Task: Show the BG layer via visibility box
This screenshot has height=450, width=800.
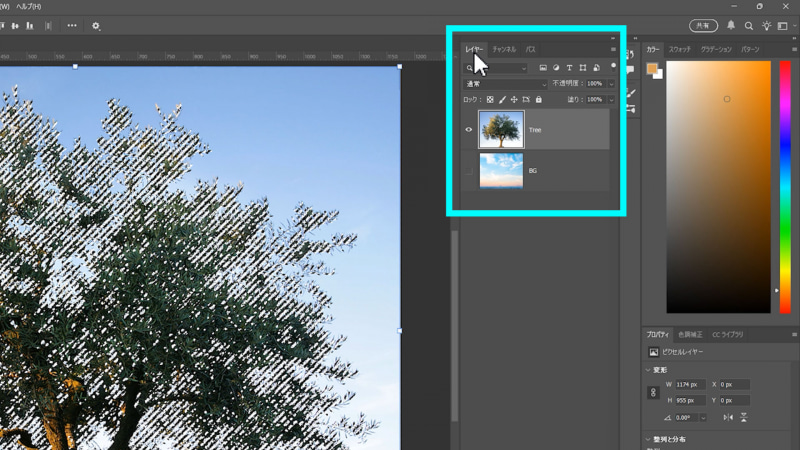Action: tap(468, 171)
